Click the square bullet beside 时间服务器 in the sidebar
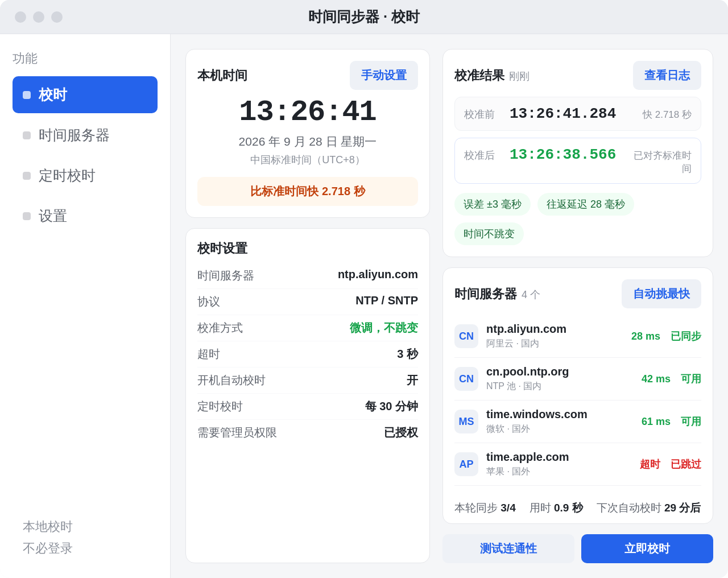 pos(27,135)
